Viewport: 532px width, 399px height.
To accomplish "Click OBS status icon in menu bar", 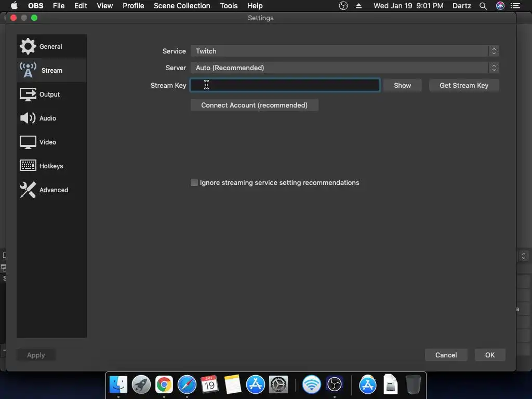I will pyautogui.click(x=343, y=6).
